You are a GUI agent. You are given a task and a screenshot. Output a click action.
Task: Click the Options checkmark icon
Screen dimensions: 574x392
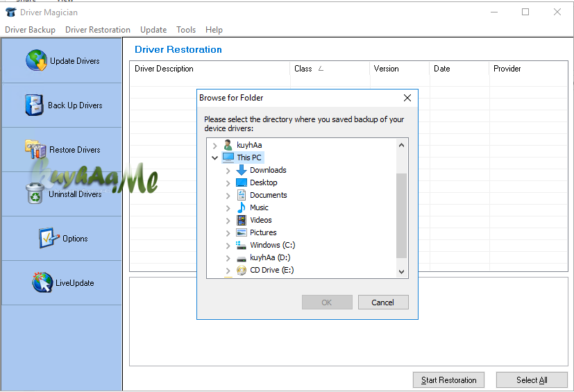coord(49,238)
